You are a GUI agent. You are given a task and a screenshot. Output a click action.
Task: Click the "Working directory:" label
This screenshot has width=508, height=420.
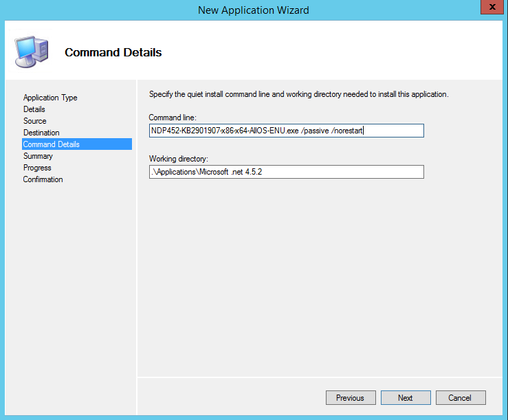pyautogui.click(x=177, y=159)
